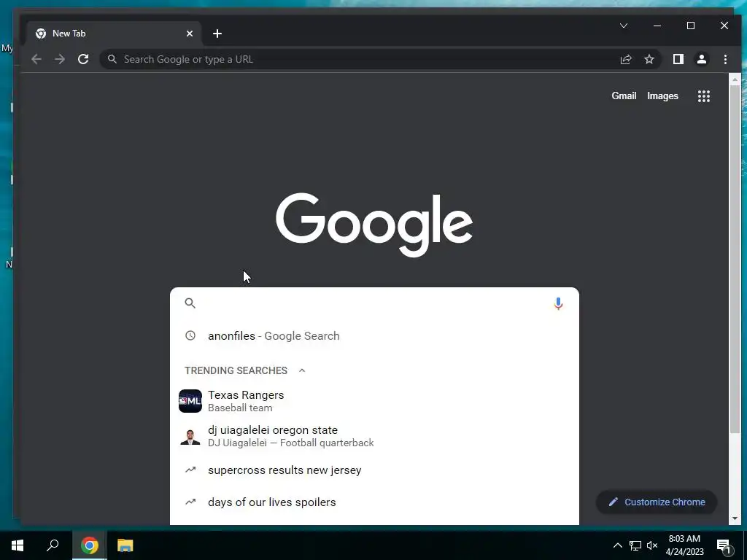
Task: Select the New Tab tab
Action: [x=114, y=34]
